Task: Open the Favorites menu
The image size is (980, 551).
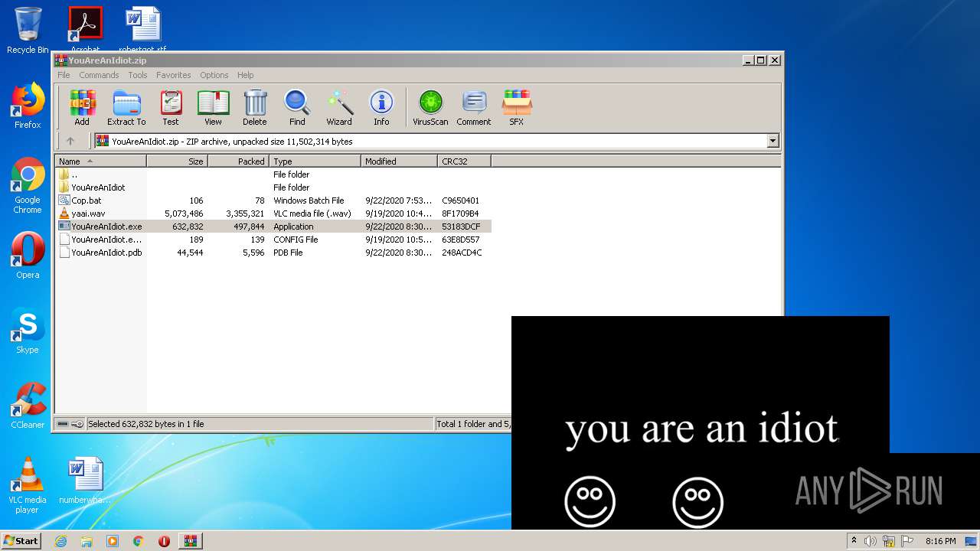Action: [174, 75]
